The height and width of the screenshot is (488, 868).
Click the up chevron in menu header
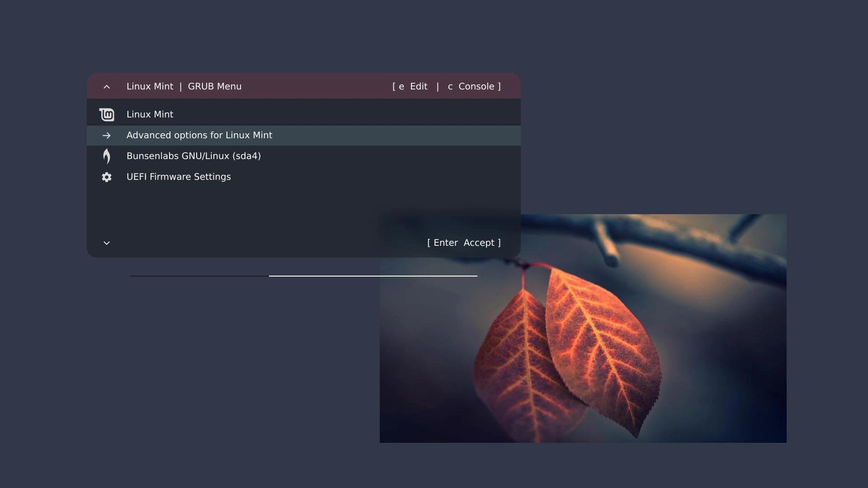pyautogui.click(x=107, y=87)
